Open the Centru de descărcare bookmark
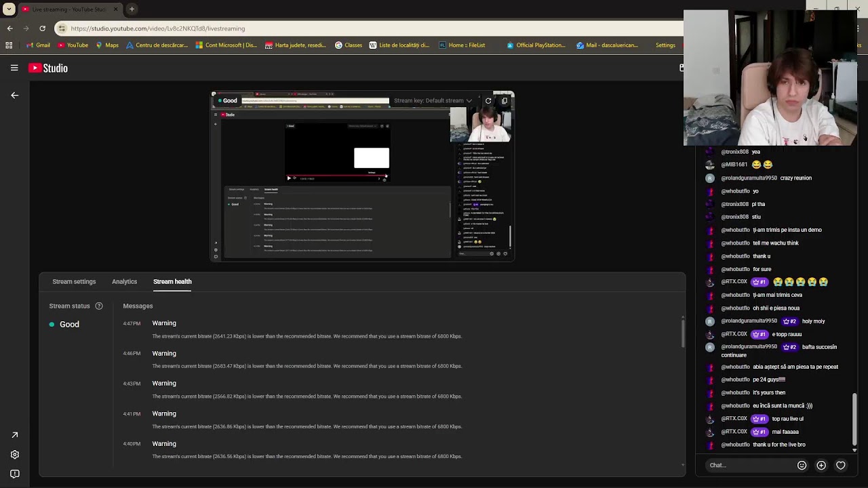The width and height of the screenshot is (868, 488). [x=157, y=45]
